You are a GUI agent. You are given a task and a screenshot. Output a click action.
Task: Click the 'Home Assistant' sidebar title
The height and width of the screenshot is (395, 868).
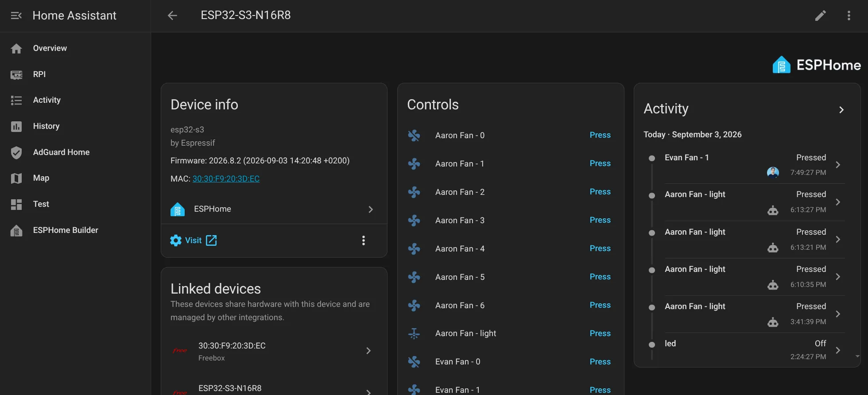pyautogui.click(x=74, y=15)
